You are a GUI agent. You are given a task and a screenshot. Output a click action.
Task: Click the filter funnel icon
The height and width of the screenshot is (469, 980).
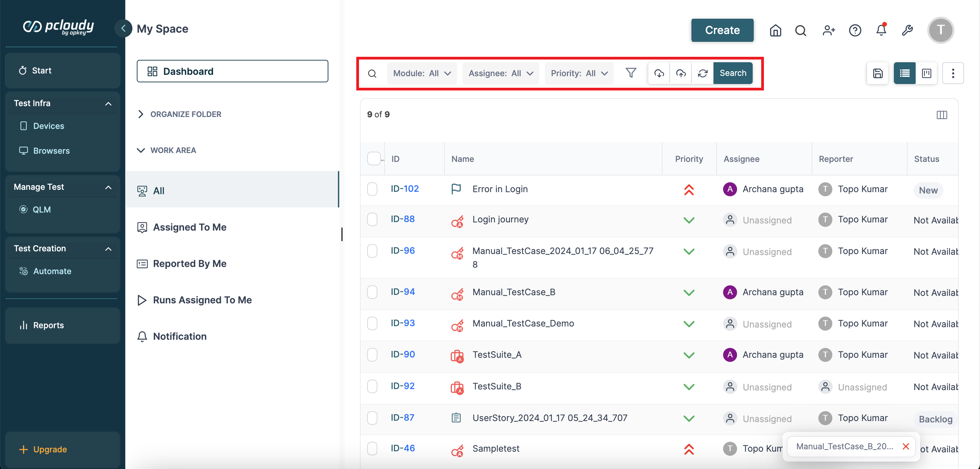(x=631, y=73)
